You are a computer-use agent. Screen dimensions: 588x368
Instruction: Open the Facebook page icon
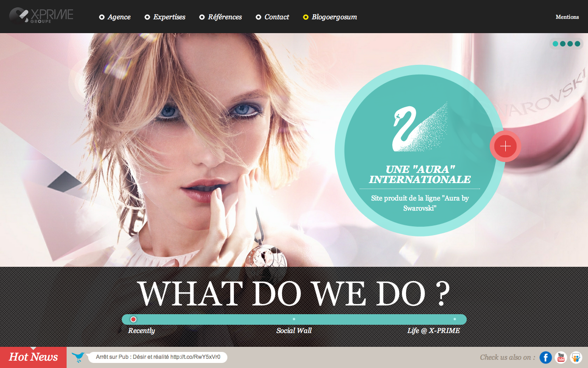546,357
